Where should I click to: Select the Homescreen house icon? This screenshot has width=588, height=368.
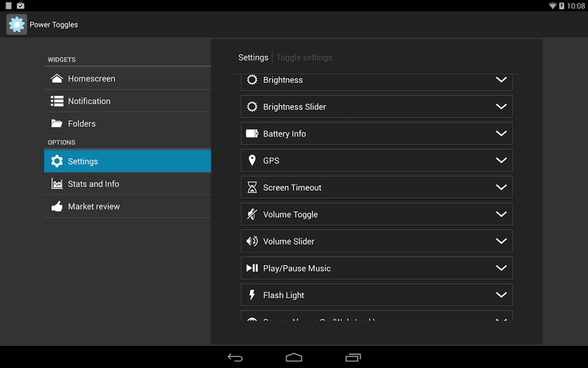(x=57, y=79)
